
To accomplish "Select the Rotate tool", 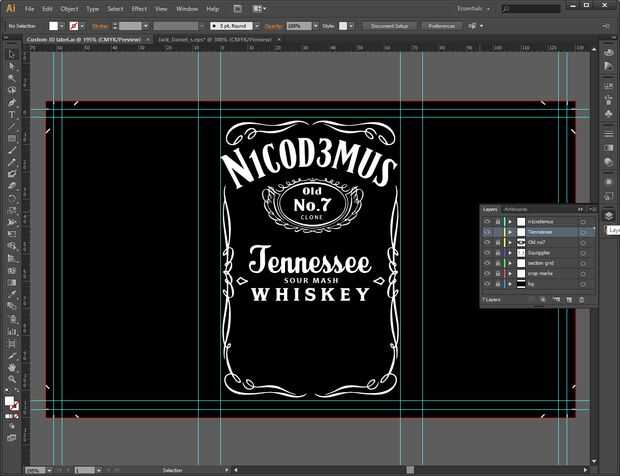I will [12, 198].
